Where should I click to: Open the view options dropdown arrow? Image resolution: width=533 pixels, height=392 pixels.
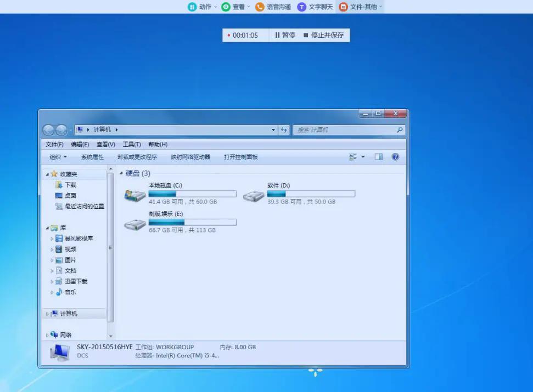(x=363, y=157)
